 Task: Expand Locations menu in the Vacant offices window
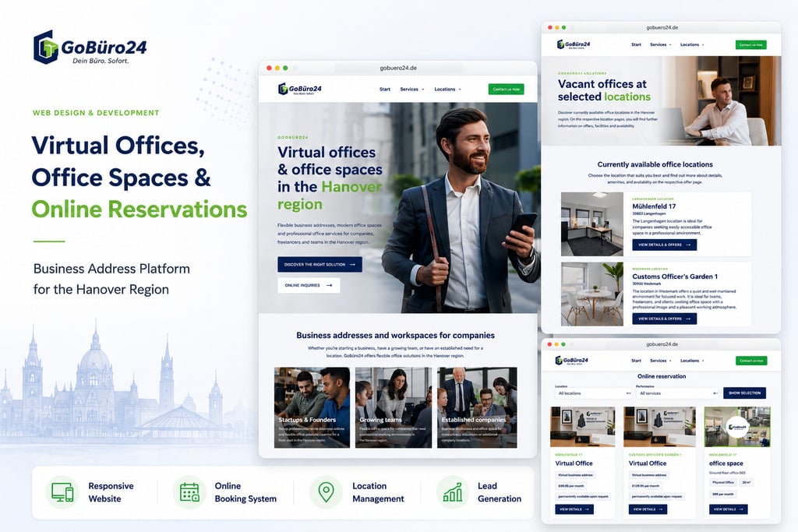point(692,44)
